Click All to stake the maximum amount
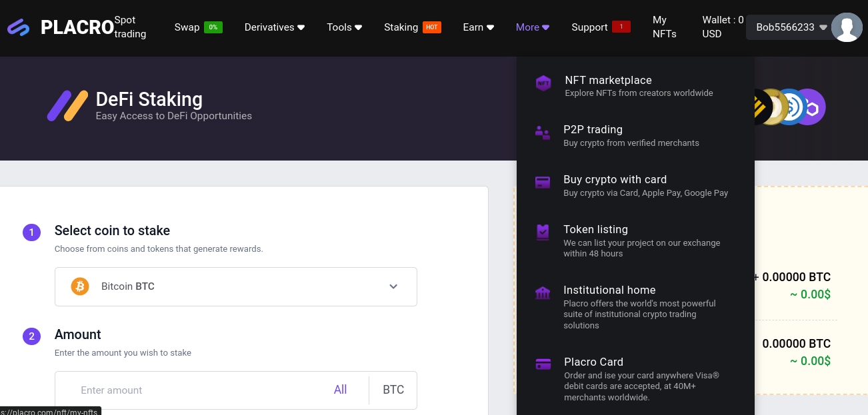 tap(340, 390)
